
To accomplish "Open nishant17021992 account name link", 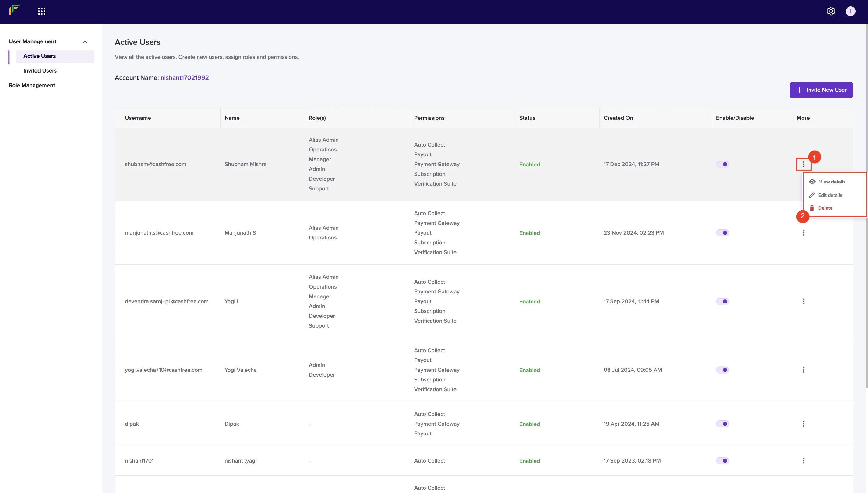I will click(x=185, y=78).
